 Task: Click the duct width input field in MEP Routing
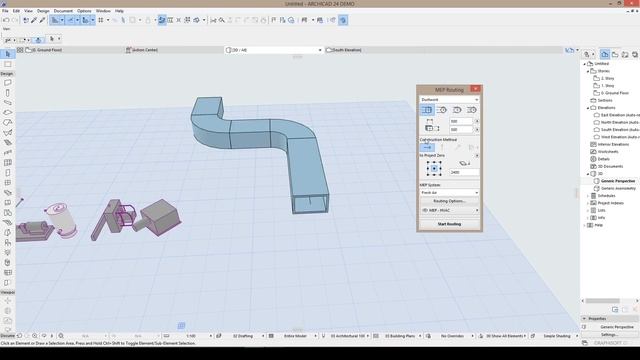pos(461,121)
